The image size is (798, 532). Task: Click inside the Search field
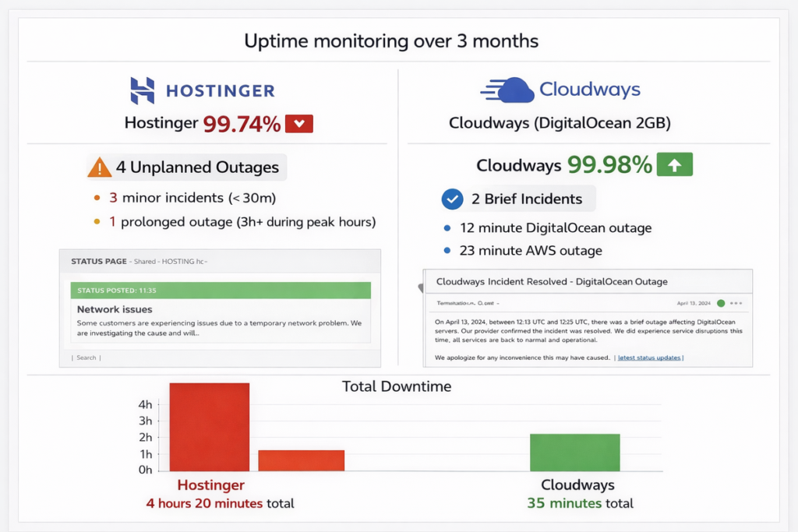[86, 358]
